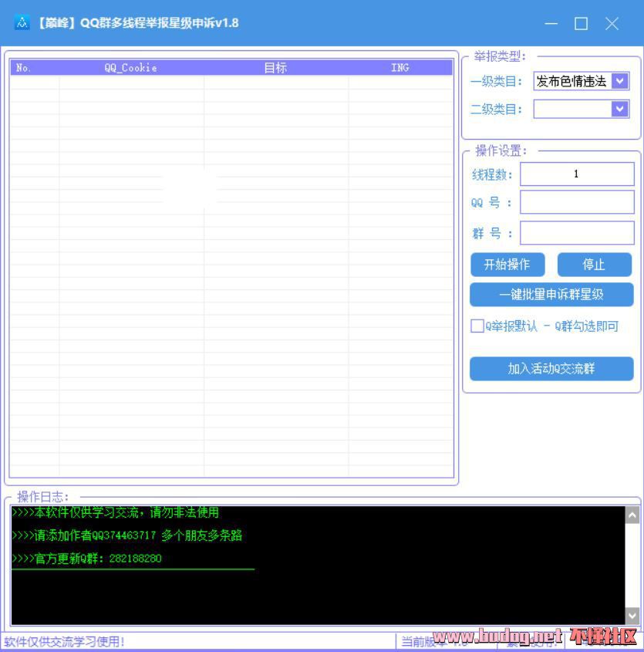Focus the QQ 号 input field
Image resolution: width=644 pixels, height=652 pixels.
pos(577,202)
